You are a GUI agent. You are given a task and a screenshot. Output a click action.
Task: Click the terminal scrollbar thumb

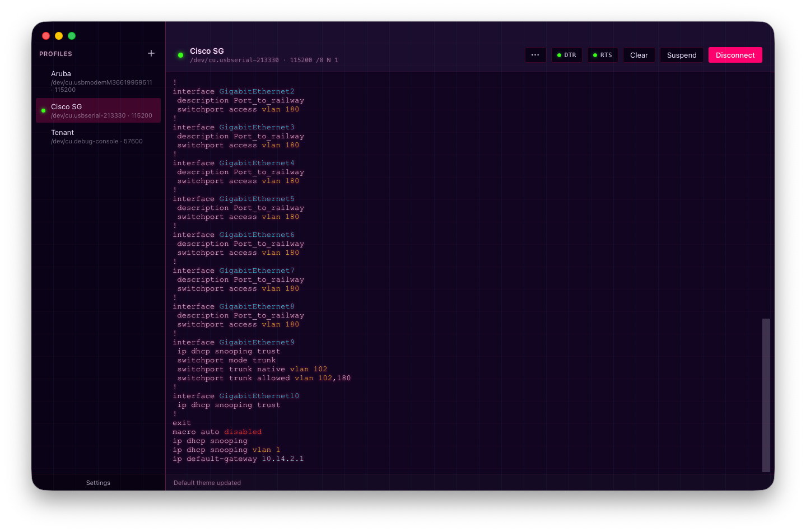coord(766,395)
